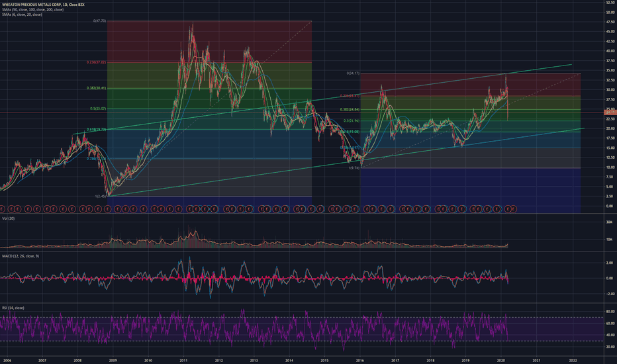Select the Fibonacci label 0(34.17)
The height and width of the screenshot is (364, 617).
pyautogui.click(x=353, y=73)
